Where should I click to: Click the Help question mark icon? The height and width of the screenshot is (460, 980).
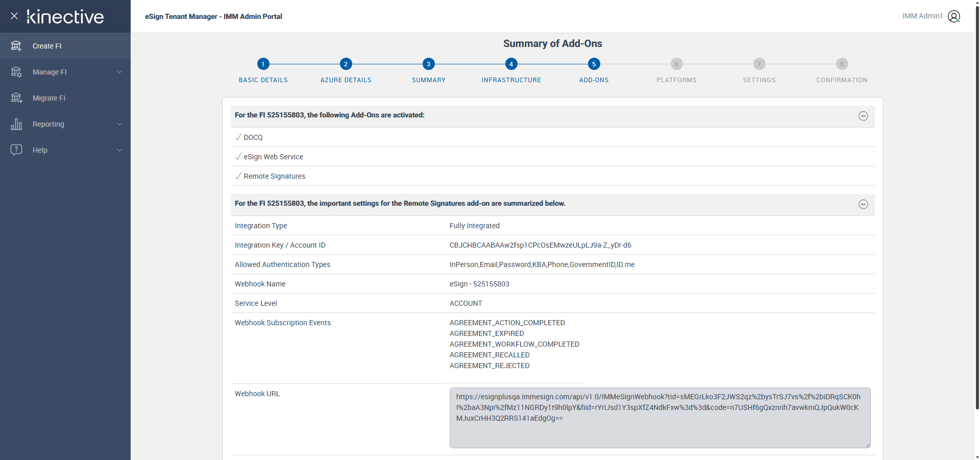coord(16,150)
